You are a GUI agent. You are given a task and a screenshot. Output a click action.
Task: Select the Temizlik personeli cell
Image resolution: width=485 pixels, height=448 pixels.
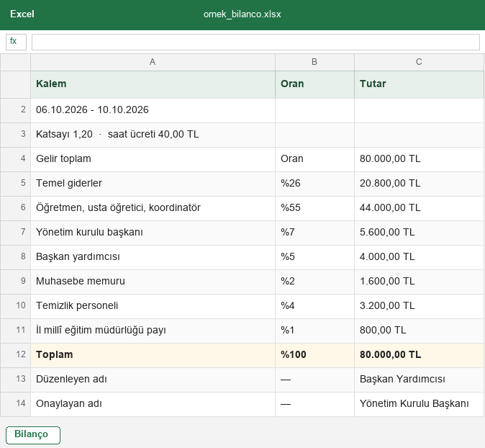(x=153, y=306)
